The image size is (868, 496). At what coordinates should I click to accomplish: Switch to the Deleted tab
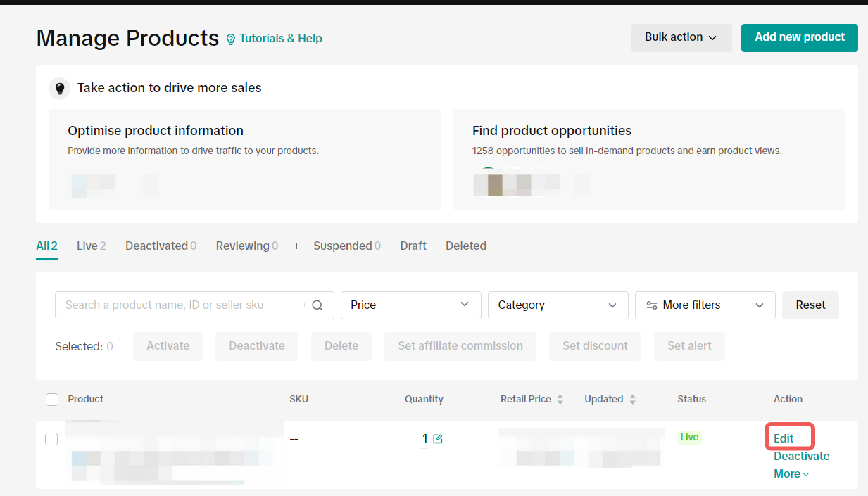[465, 246]
